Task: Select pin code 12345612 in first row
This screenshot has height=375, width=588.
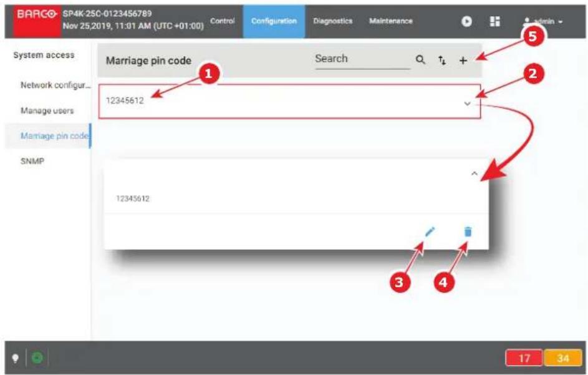Action: [x=125, y=100]
